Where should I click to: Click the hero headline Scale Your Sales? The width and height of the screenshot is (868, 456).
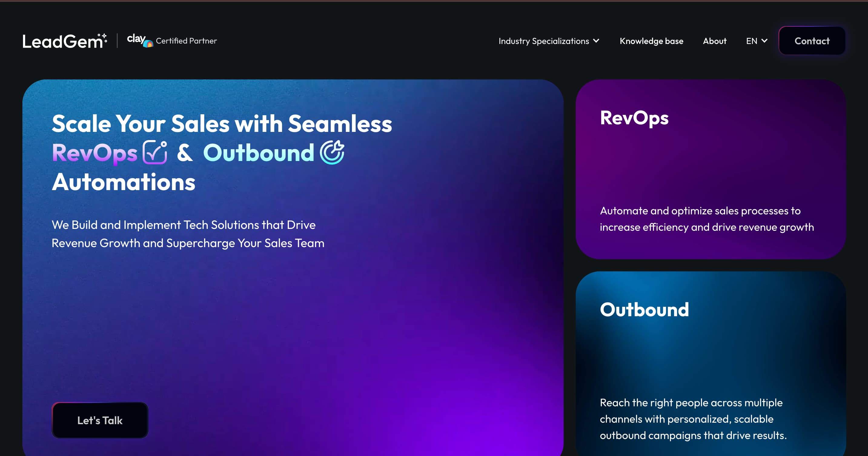click(x=222, y=123)
